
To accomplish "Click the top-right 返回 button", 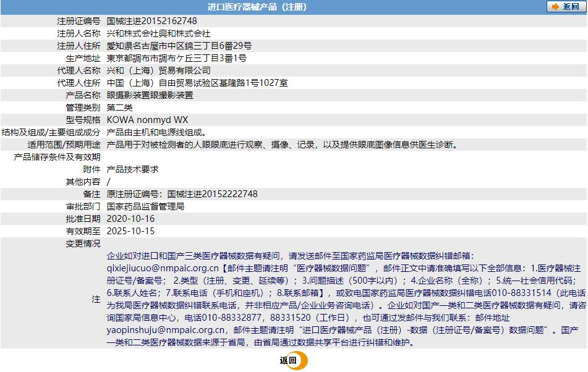I will point(566,7).
